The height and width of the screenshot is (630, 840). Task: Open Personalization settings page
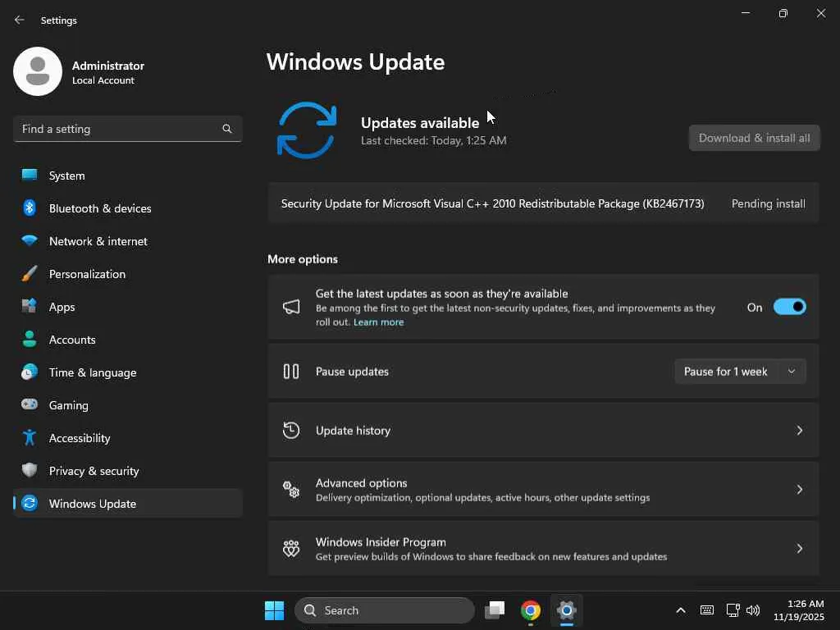127,274
